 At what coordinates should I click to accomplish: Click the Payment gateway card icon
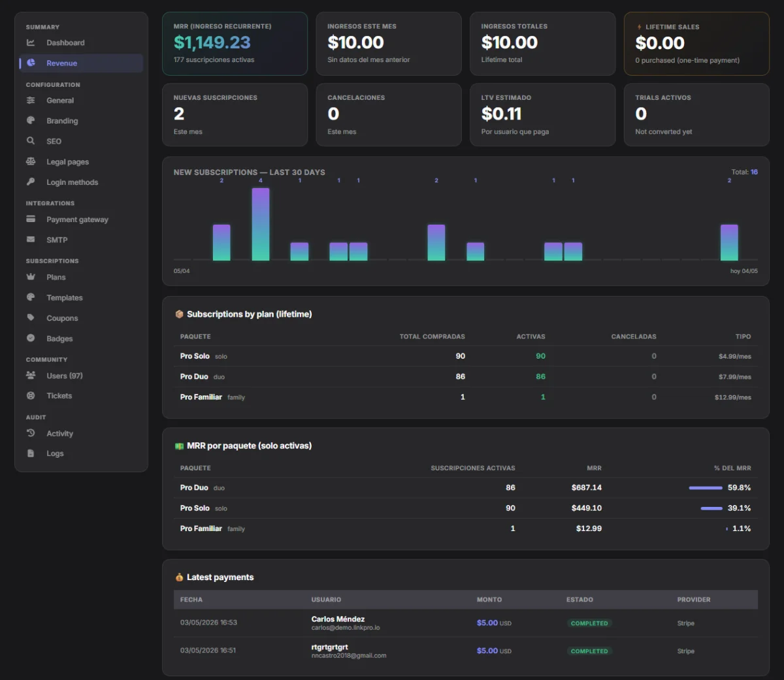[x=31, y=219]
